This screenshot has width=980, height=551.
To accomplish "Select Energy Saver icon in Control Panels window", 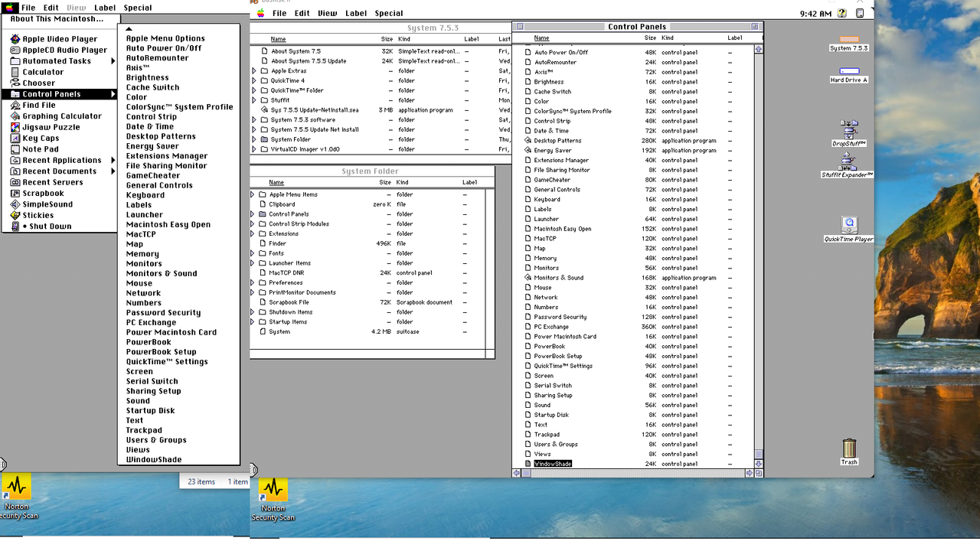I will [x=528, y=151].
